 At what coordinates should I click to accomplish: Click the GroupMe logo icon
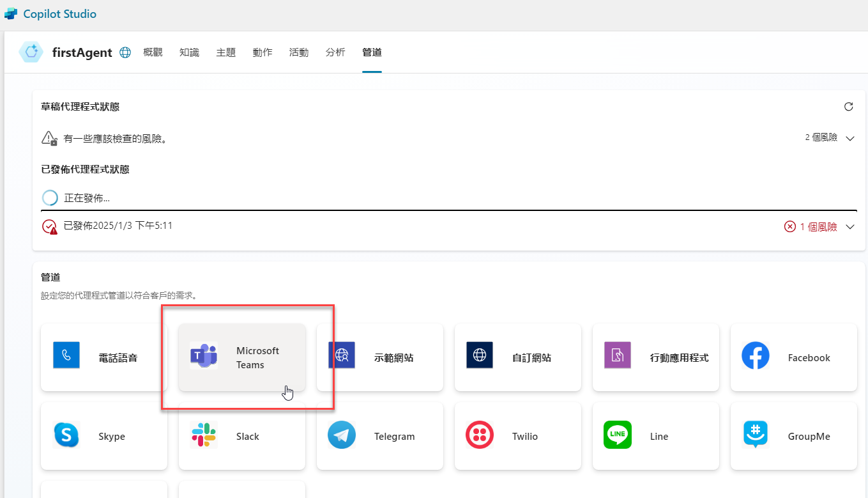coord(756,435)
